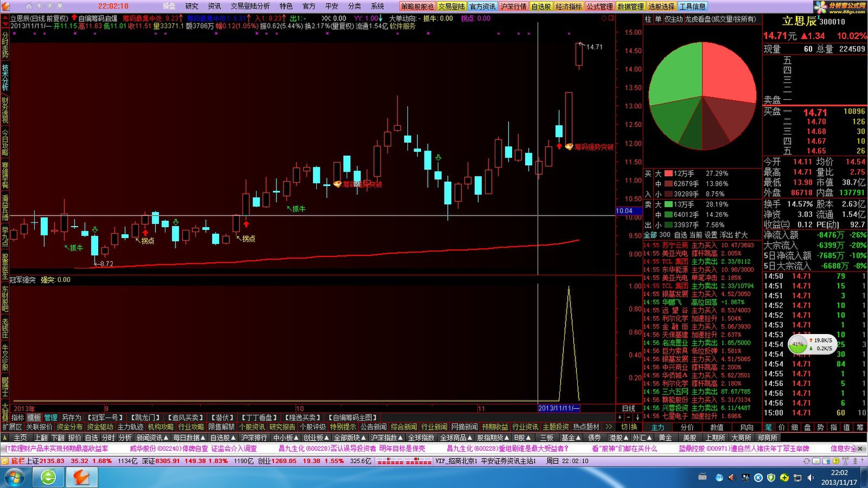Toggle the 单 option in 龙虎看盘 header
Viewport: 868px width, 488px height.
[658, 19]
